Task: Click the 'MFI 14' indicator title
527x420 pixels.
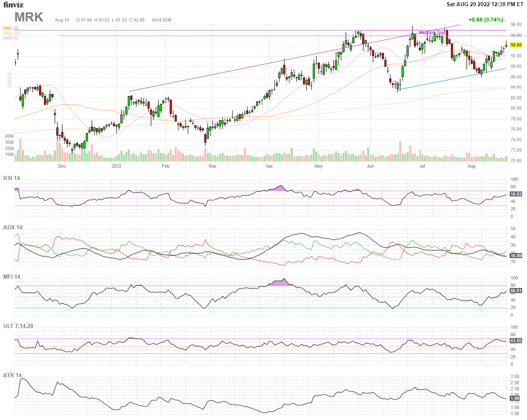Action: coord(12,277)
